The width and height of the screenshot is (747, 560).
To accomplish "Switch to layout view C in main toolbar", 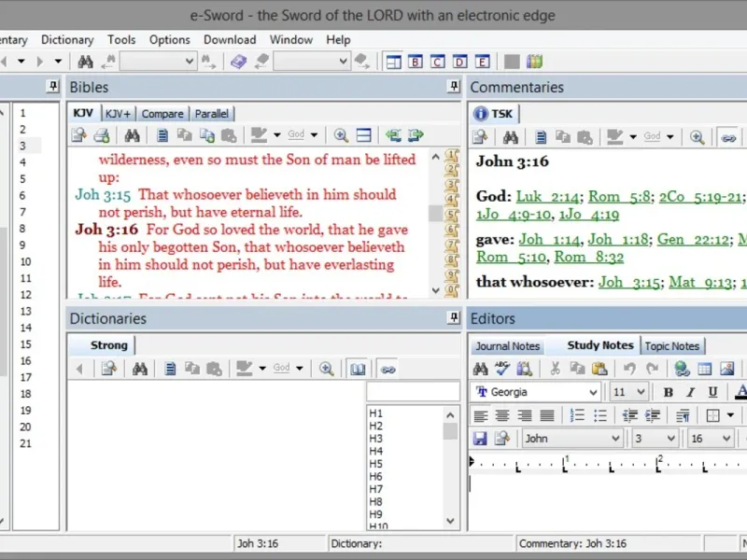I will pos(437,62).
